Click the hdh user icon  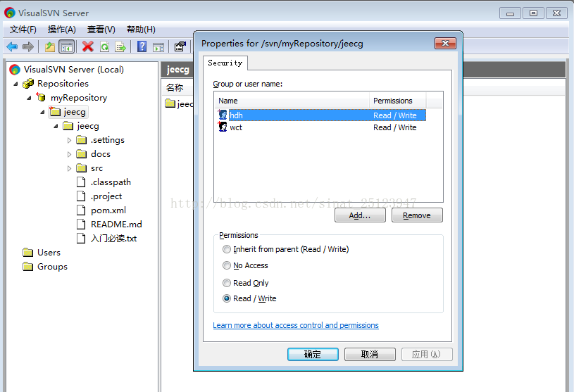(223, 115)
